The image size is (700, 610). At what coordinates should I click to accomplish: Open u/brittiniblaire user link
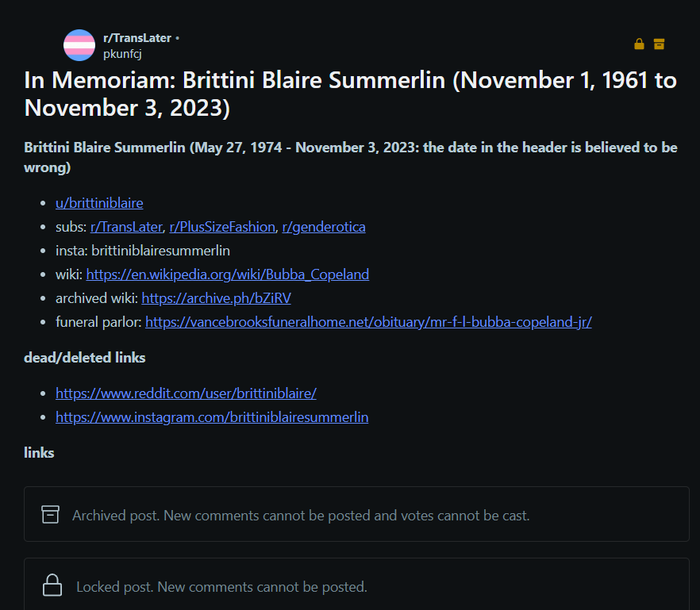(99, 203)
